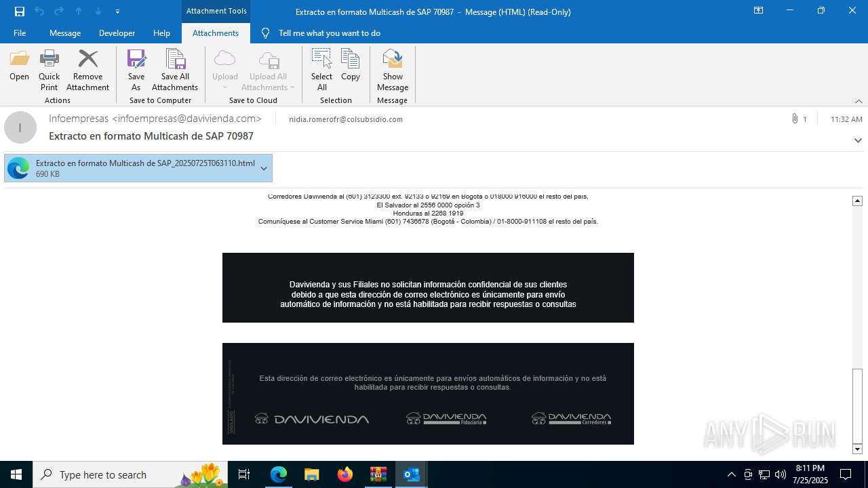Click the Previous Item up arrow
Image resolution: width=868 pixels, height=488 pixels.
coord(79,12)
